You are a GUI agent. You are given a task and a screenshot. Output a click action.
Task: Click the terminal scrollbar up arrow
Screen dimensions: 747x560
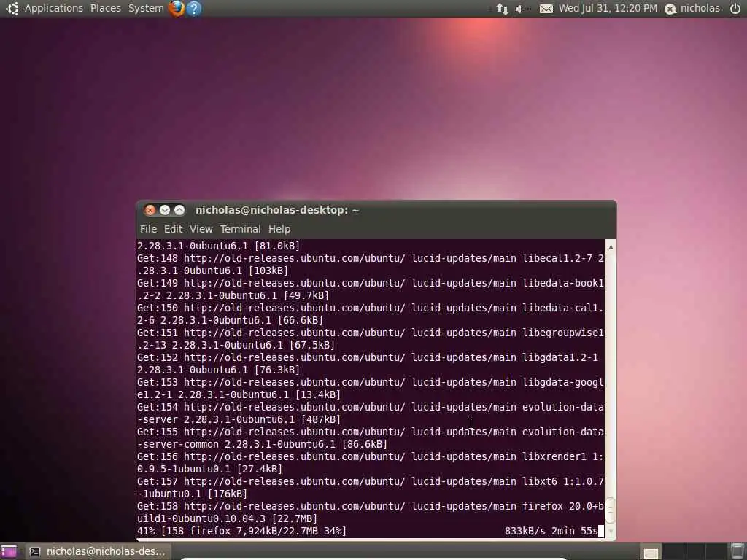pyautogui.click(x=611, y=246)
